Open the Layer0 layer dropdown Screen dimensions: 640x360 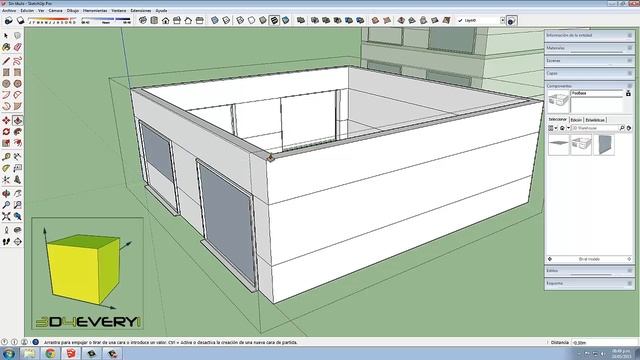(x=502, y=20)
